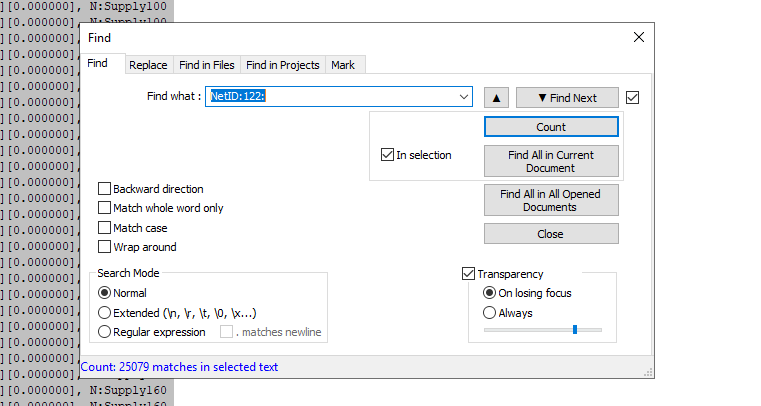
Task: Go to the Mark tab
Action: point(343,65)
